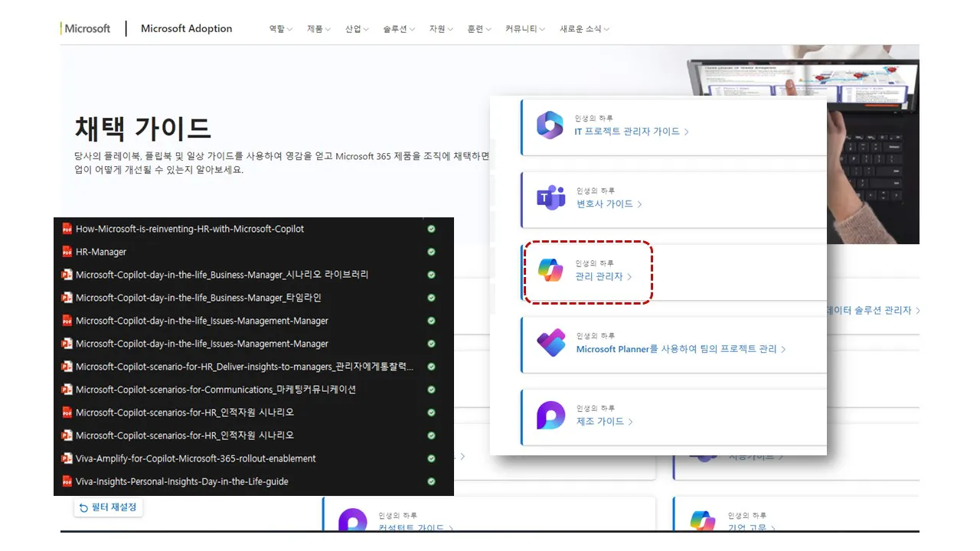Click the PDF icon of scenarios-for-HR_인적자원 시나리오
Viewport: 980px width, 551px height.
67,412
